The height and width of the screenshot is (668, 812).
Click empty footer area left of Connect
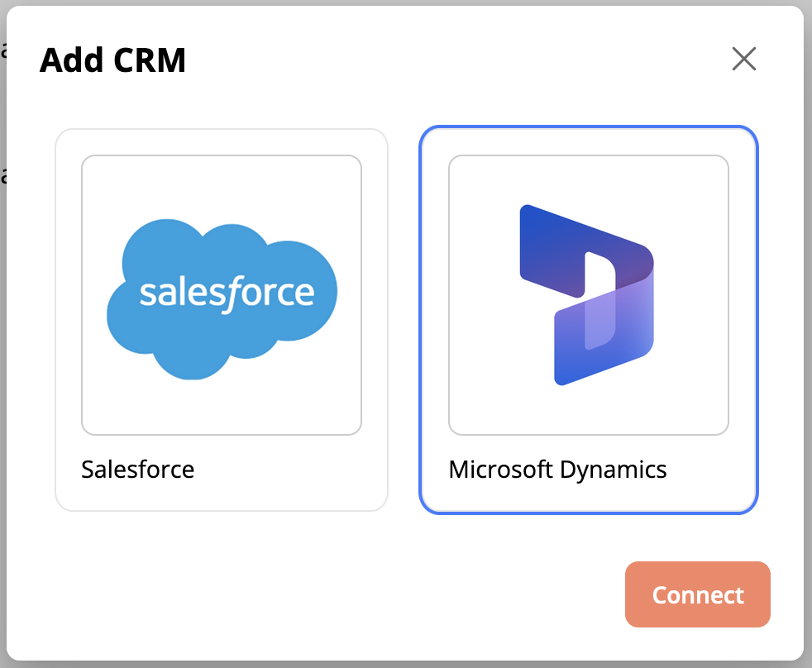click(x=331, y=595)
